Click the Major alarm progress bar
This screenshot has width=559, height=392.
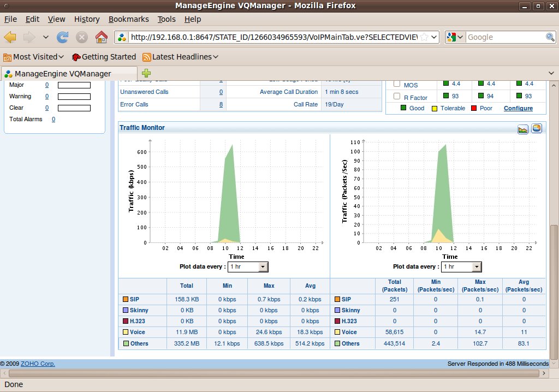click(74, 85)
